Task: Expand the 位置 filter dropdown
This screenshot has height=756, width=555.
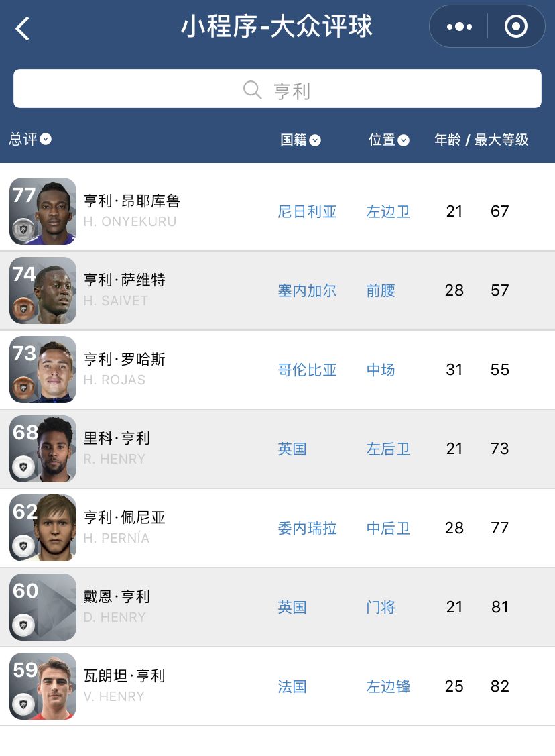Action: (389, 140)
